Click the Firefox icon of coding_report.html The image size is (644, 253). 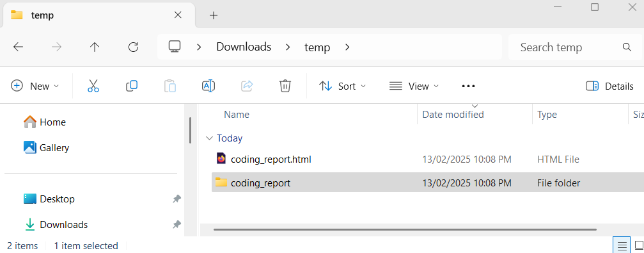click(x=221, y=159)
